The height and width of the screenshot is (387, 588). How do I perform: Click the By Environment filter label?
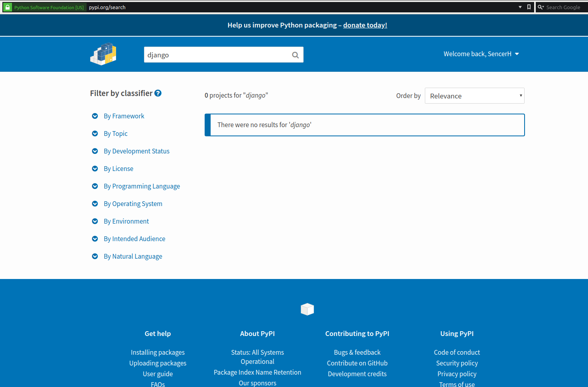[x=126, y=221]
